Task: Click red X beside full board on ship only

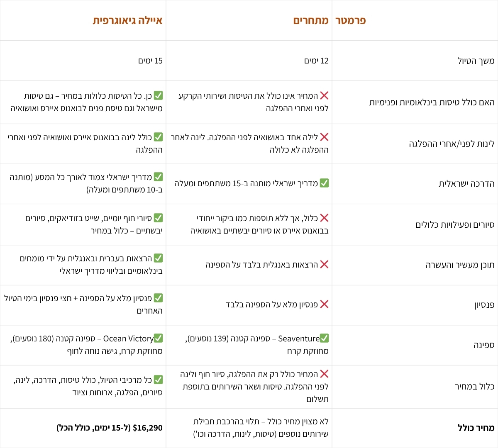Action: pyautogui.click(x=324, y=304)
